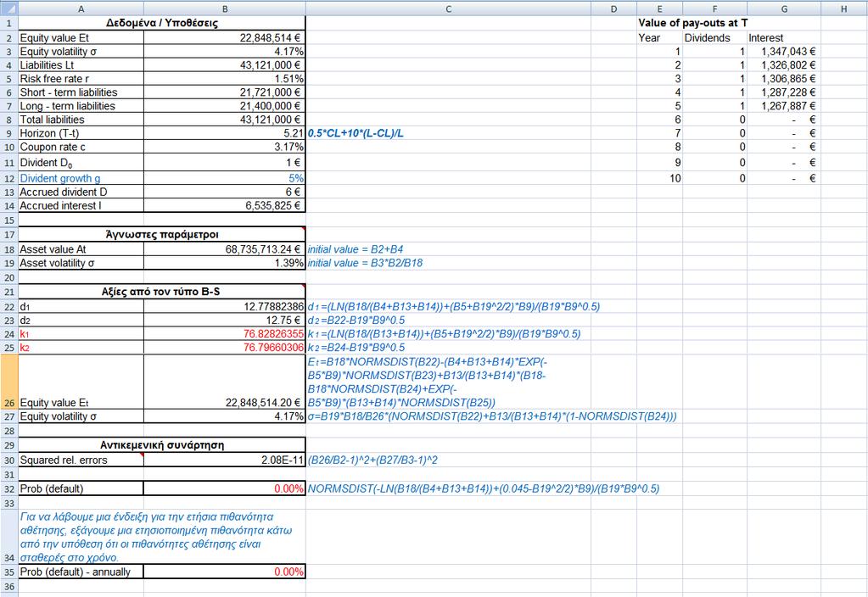Select the 'Liabilities Lt' label cell
The width and height of the screenshot is (868, 597).
coord(81,64)
